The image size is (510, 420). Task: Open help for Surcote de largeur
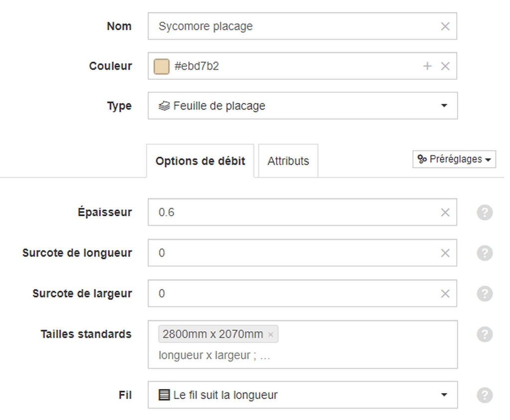click(x=485, y=294)
